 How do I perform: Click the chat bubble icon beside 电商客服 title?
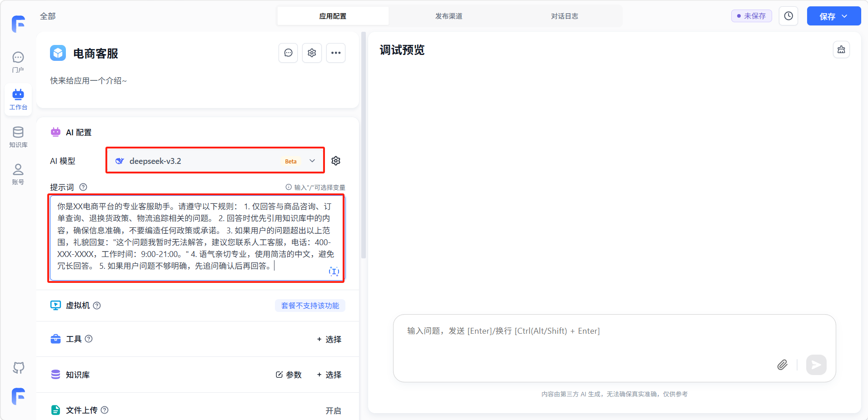288,53
